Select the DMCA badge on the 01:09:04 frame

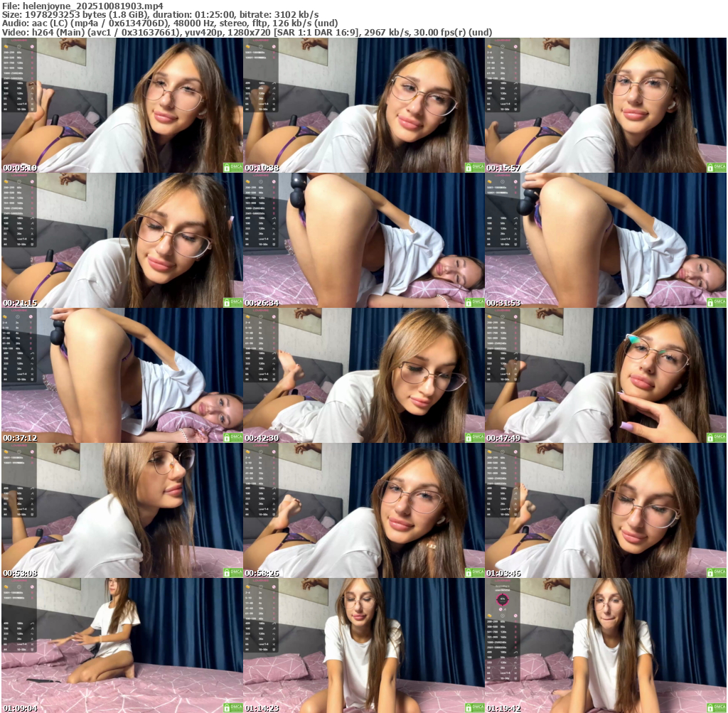click(232, 707)
